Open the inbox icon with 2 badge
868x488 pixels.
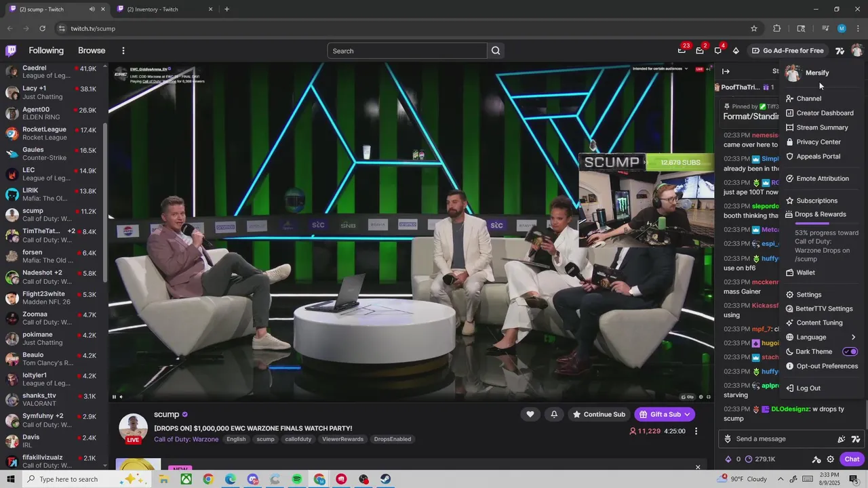click(700, 51)
